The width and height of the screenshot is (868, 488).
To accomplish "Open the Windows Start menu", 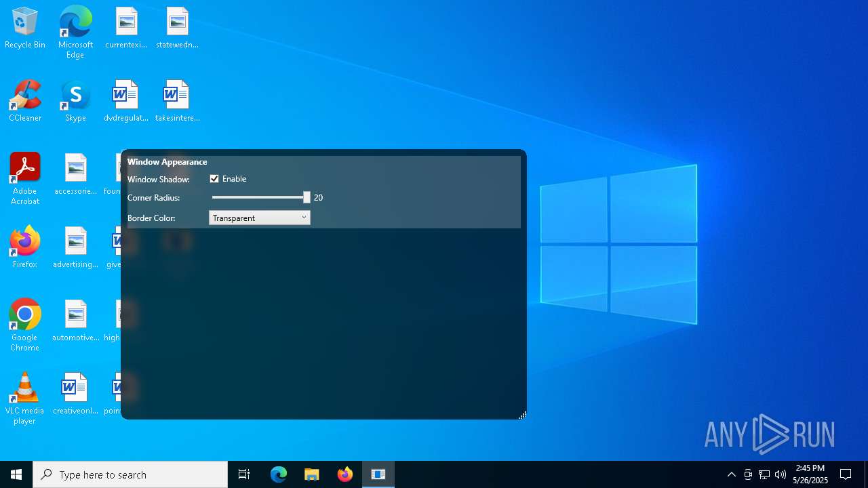I will tap(16, 474).
